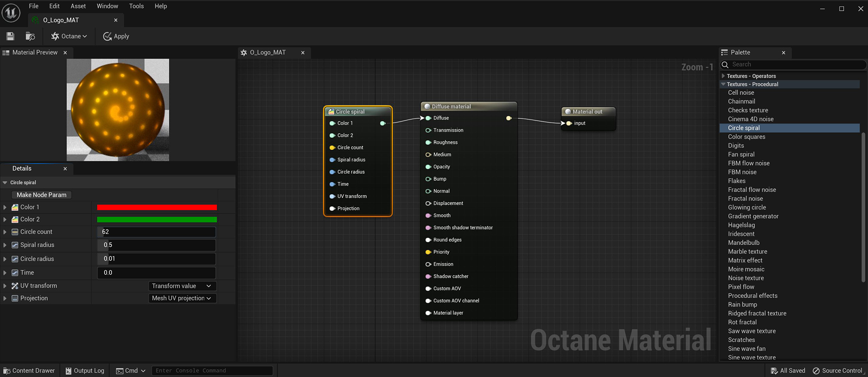Click the Diffuse input pin
This screenshot has height=377, width=868.
pos(428,118)
